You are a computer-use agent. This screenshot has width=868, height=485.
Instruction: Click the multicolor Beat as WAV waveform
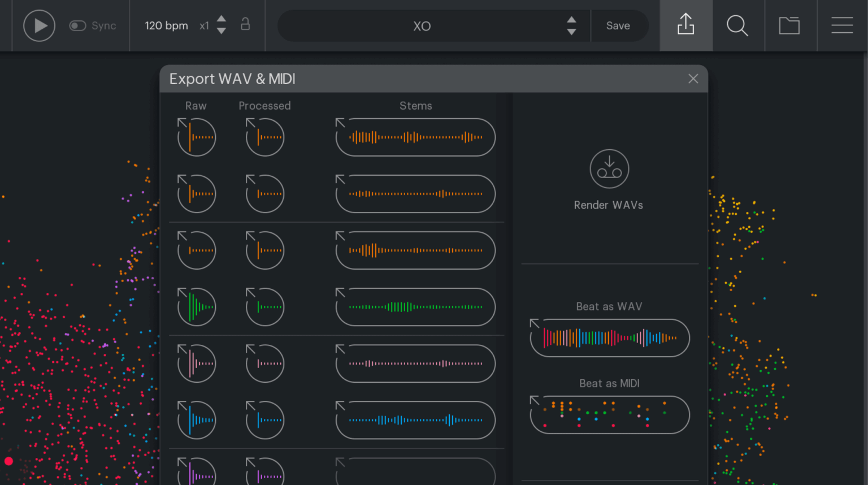pos(609,337)
